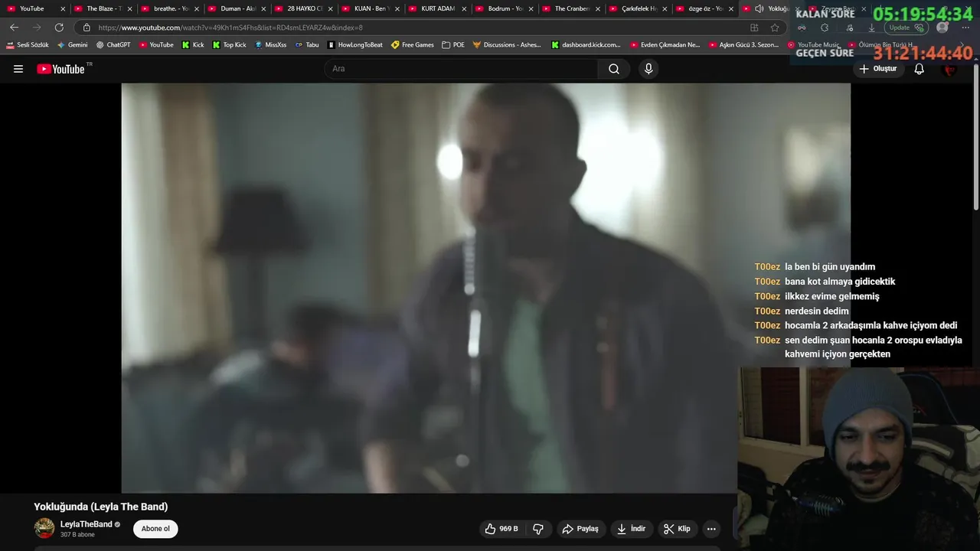Open Top Kick bookmark
The height and width of the screenshot is (551, 980).
[230, 45]
